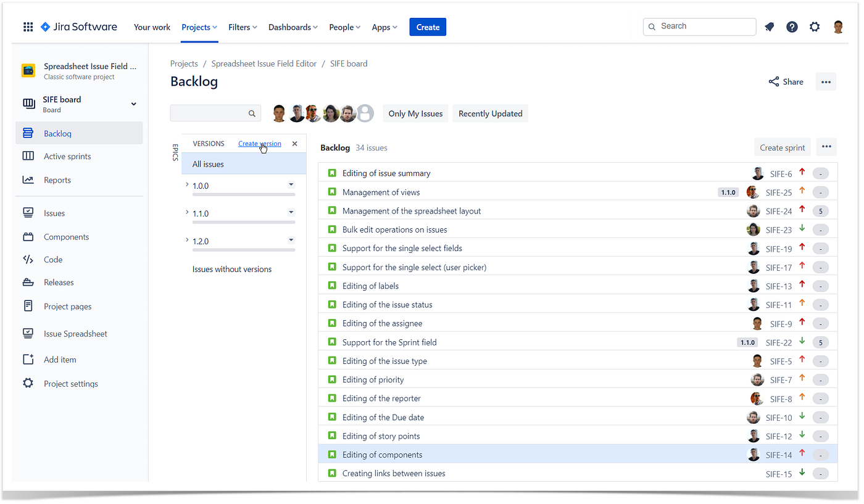864x504 pixels.
Task: Click the Components icon in sidebar
Action: coord(28,237)
